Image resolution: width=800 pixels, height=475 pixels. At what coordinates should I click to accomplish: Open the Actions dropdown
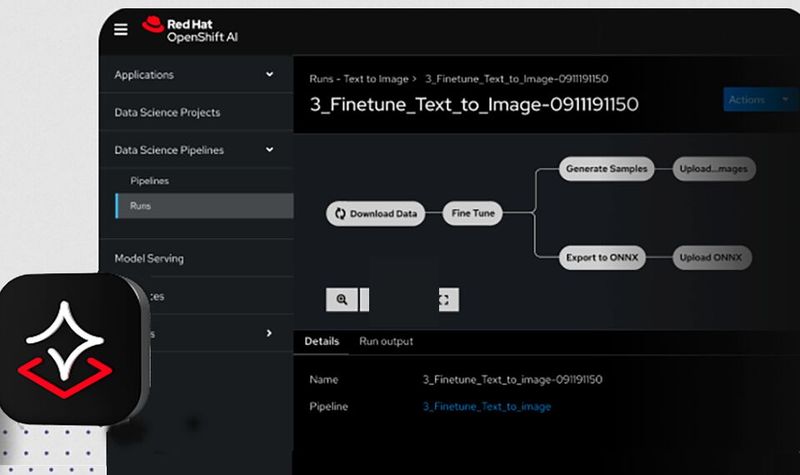(x=755, y=100)
